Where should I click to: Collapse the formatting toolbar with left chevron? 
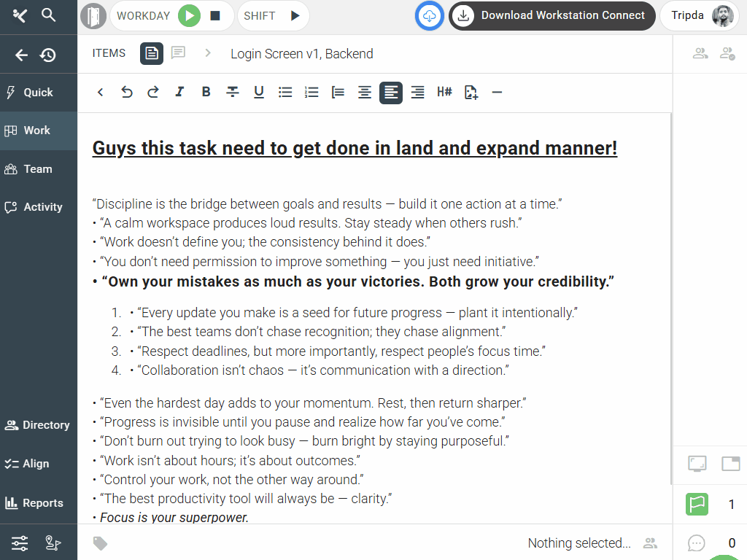(x=101, y=92)
